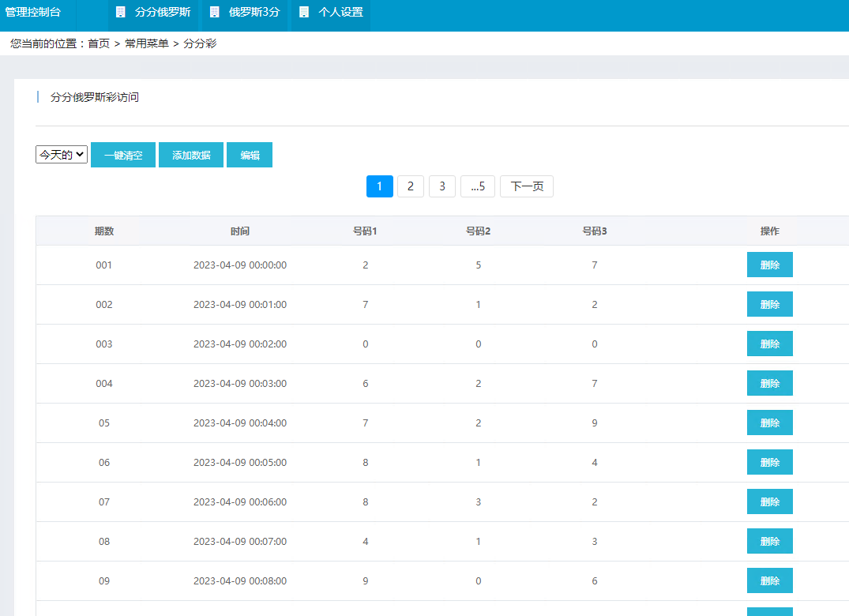Jump to page 3 of results

[442, 186]
